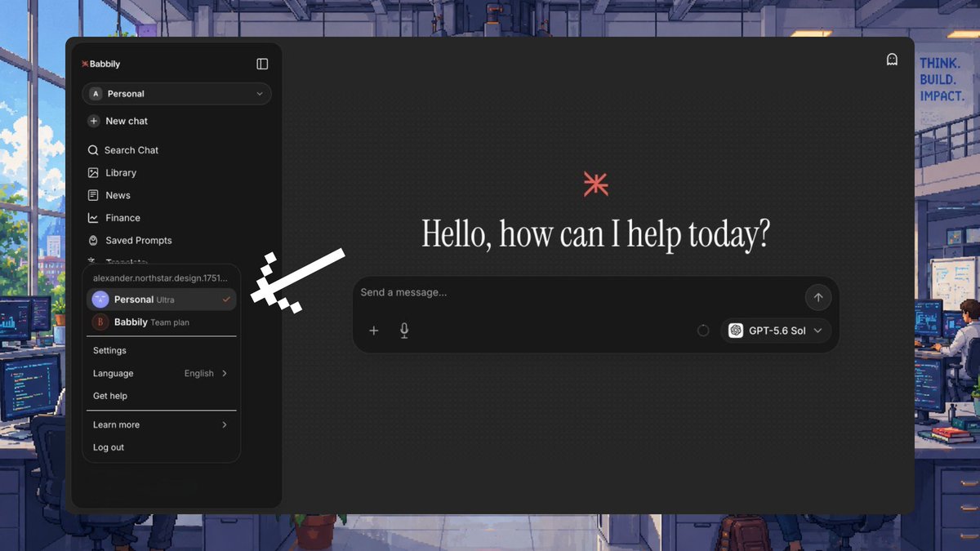The width and height of the screenshot is (980, 551).
Task: Click the ghost icon in the top right
Action: click(892, 60)
